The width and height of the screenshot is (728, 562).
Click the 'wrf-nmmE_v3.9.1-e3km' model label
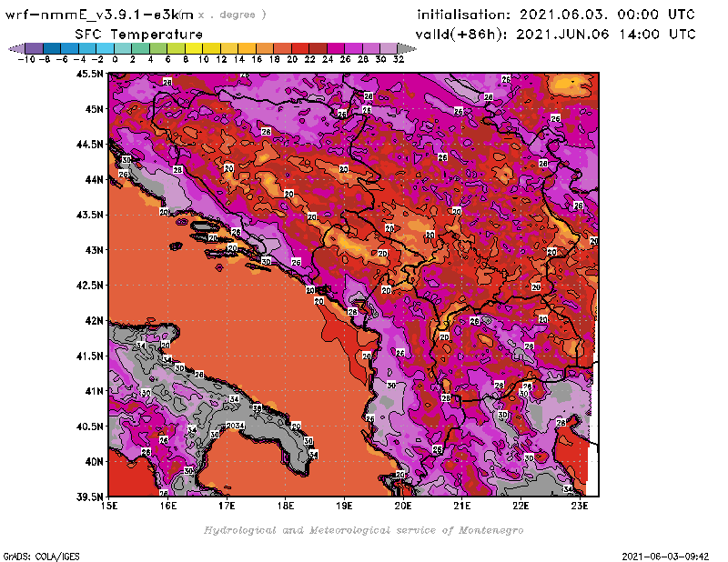(x=99, y=15)
